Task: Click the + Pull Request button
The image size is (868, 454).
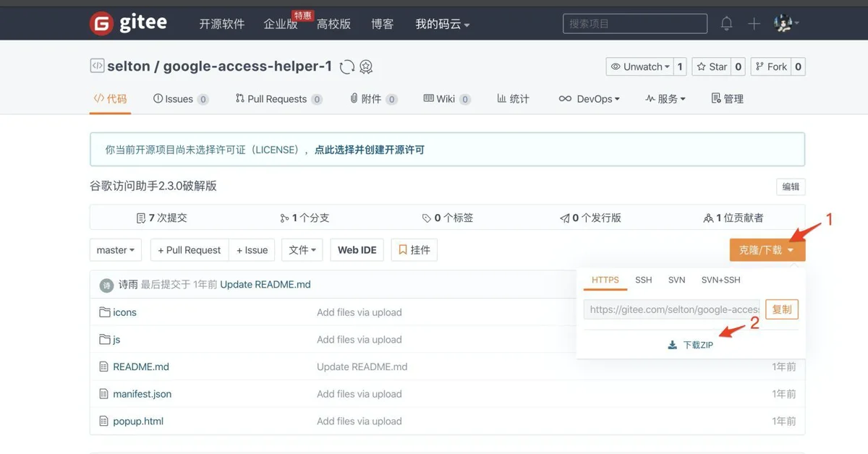Action: point(190,250)
